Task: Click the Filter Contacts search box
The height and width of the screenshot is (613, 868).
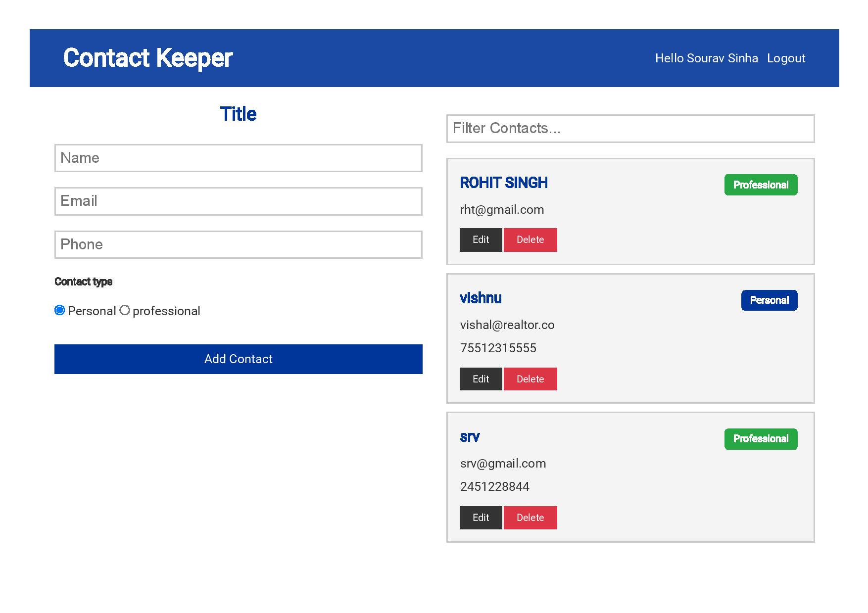Action: pyautogui.click(x=630, y=129)
